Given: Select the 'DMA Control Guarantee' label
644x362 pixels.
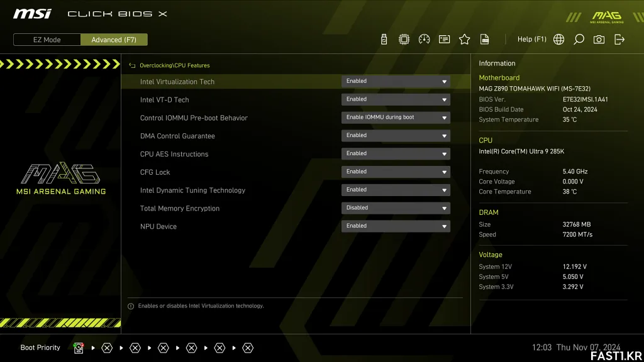Looking at the screenshot, I should 177,136.
